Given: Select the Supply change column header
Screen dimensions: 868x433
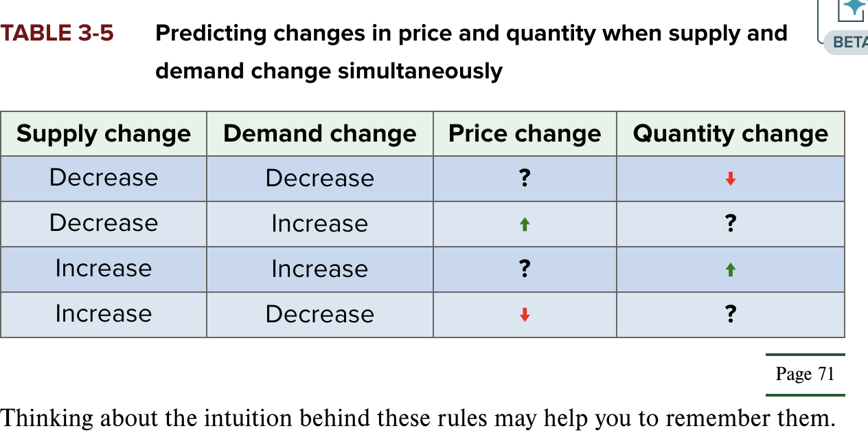Looking at the screenshot, I should coord(104,133).
